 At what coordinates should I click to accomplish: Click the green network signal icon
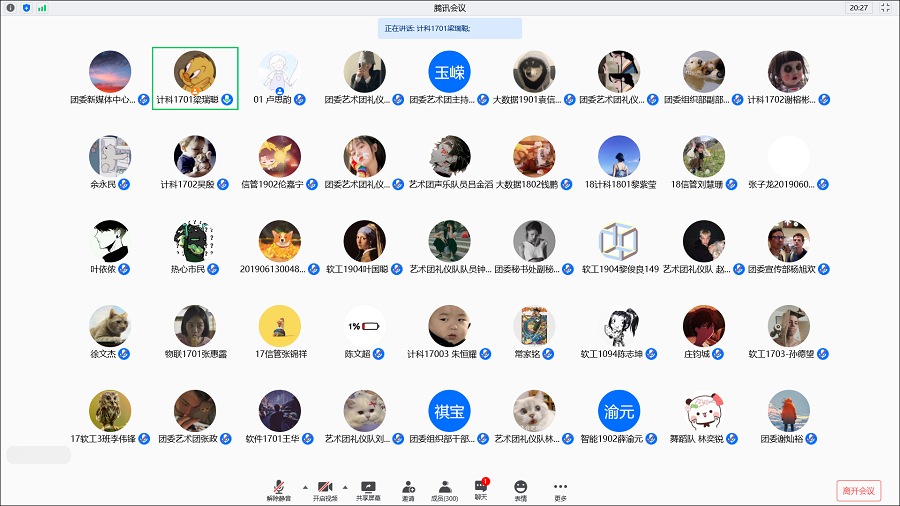coord(42,7)
